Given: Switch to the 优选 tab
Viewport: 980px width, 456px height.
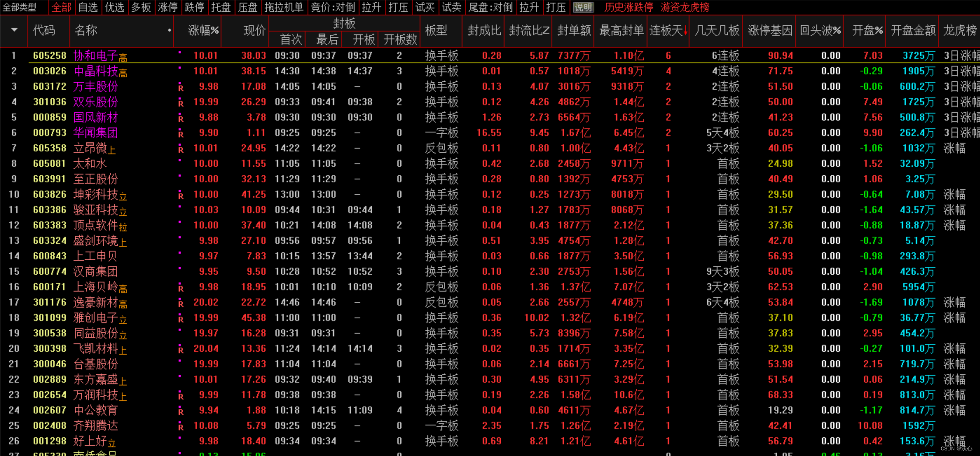Looking at the screenshot, I should click(x=114, y=7).
